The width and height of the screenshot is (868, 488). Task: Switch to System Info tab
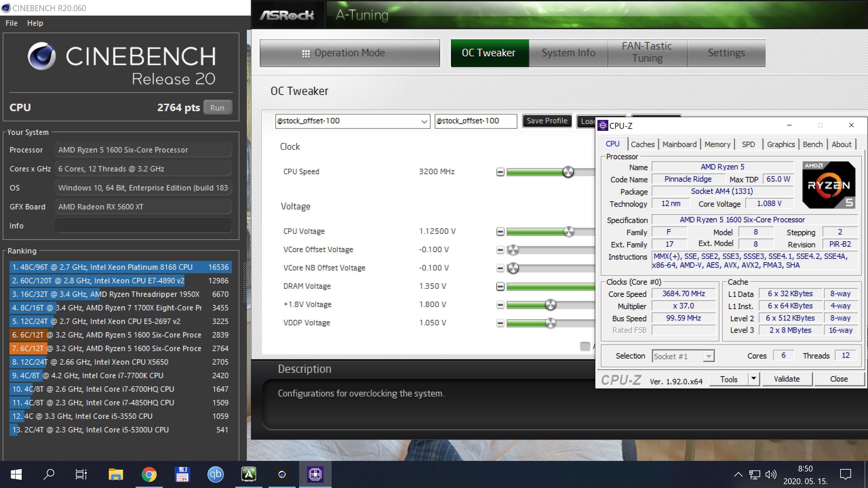tap(568, 53)
